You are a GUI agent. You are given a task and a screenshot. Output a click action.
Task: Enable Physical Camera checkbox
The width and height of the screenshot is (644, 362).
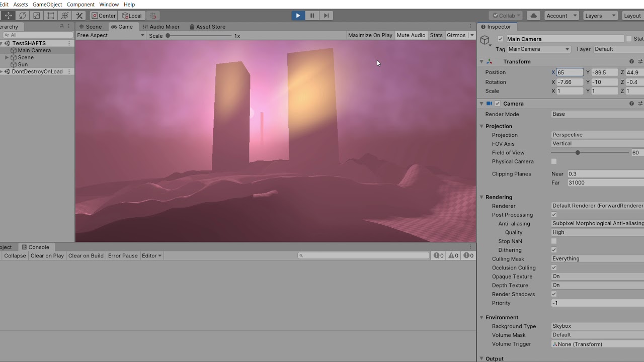[x=554, y=161]
